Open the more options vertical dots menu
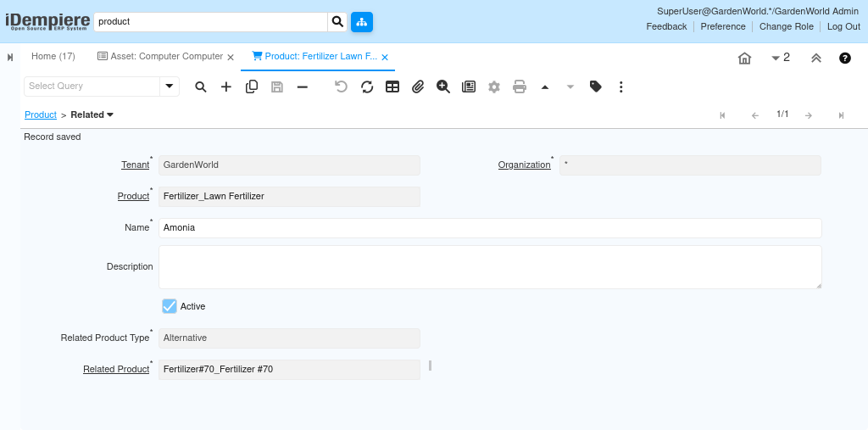This screenshot has width=868, height=430. coord(621,87)
